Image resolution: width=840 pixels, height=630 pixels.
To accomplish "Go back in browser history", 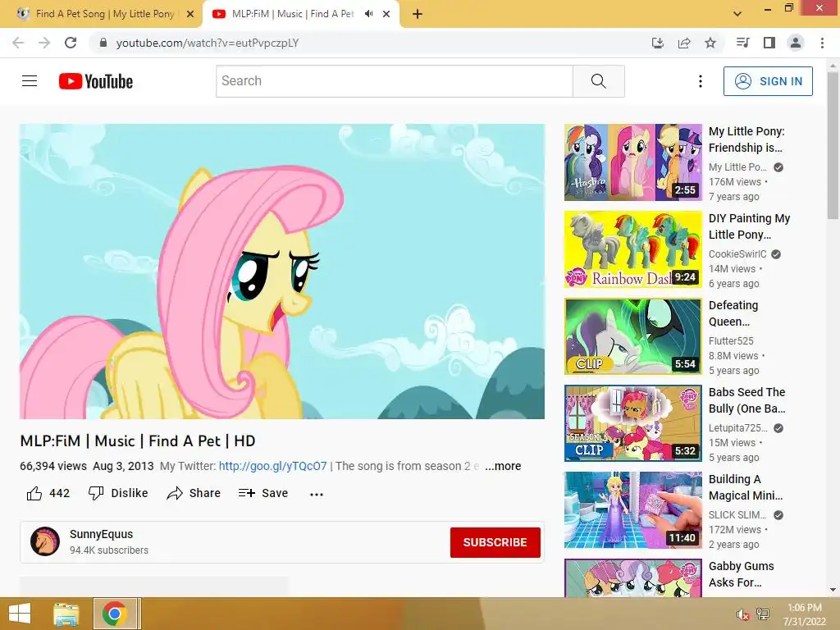I will (18, 43).
